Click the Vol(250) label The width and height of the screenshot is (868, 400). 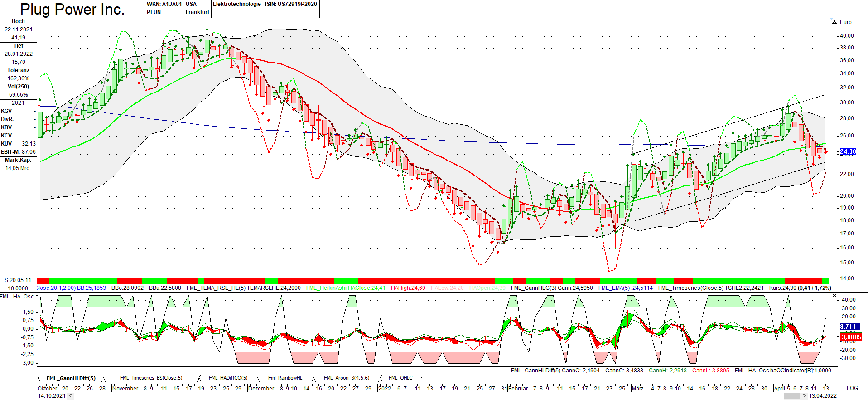18,87
